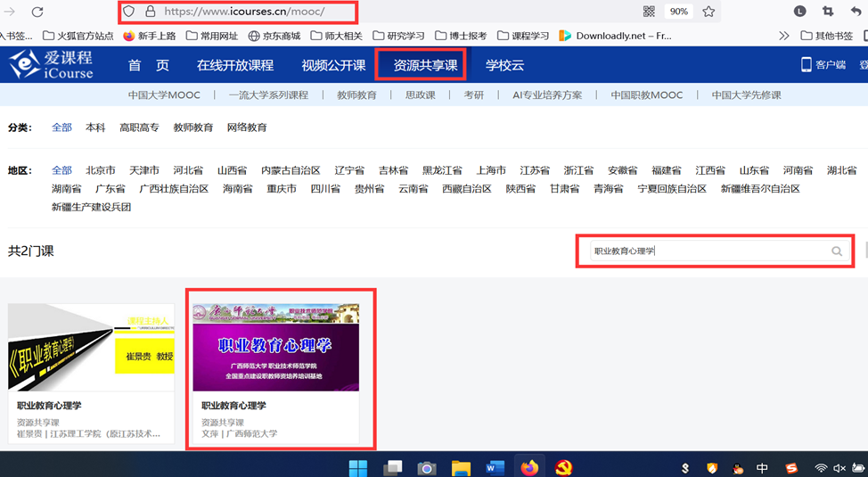Open the red party emblem taskbar app
This screenshot has width=868, height=477.
pos(563,468)
